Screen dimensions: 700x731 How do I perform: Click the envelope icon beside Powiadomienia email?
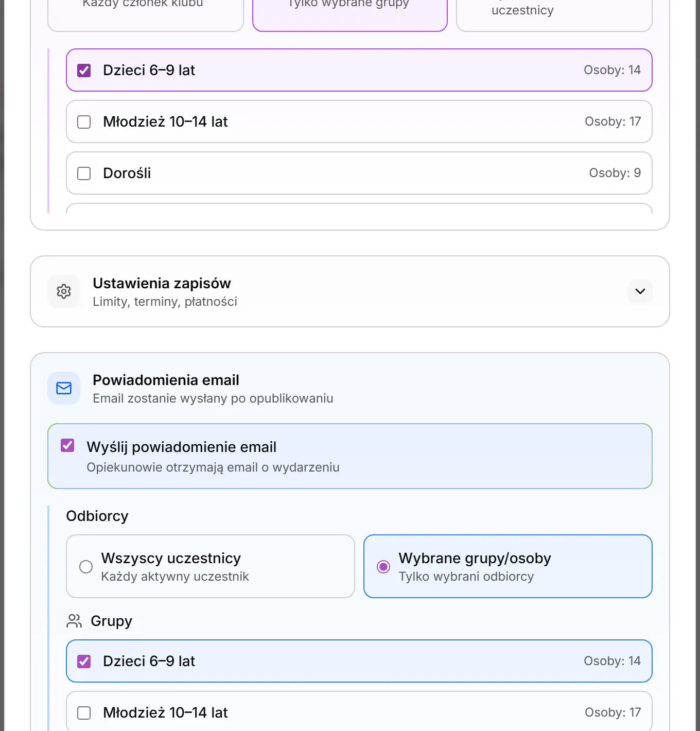tap(64, 388)
